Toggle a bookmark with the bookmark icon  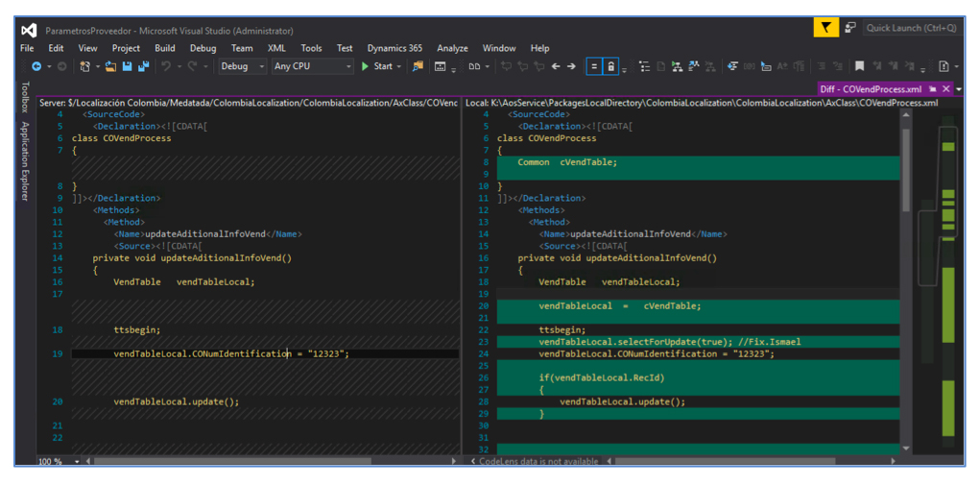tap(859, 66)
